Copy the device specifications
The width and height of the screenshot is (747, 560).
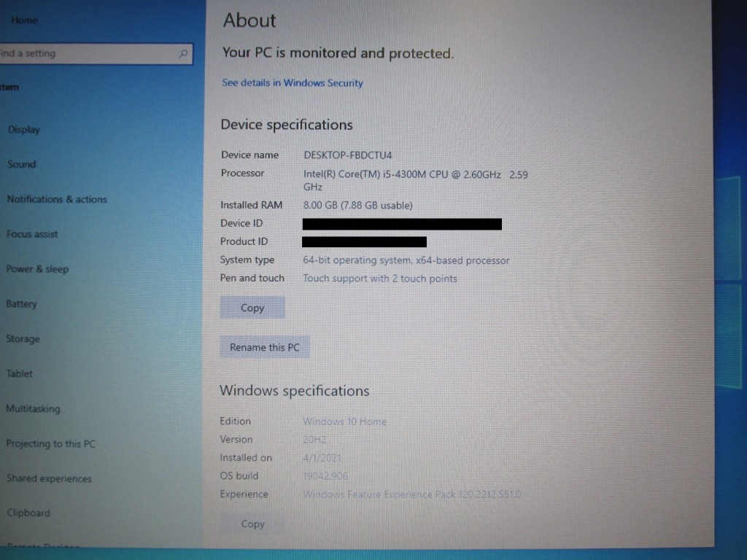[x=252, y=308]
